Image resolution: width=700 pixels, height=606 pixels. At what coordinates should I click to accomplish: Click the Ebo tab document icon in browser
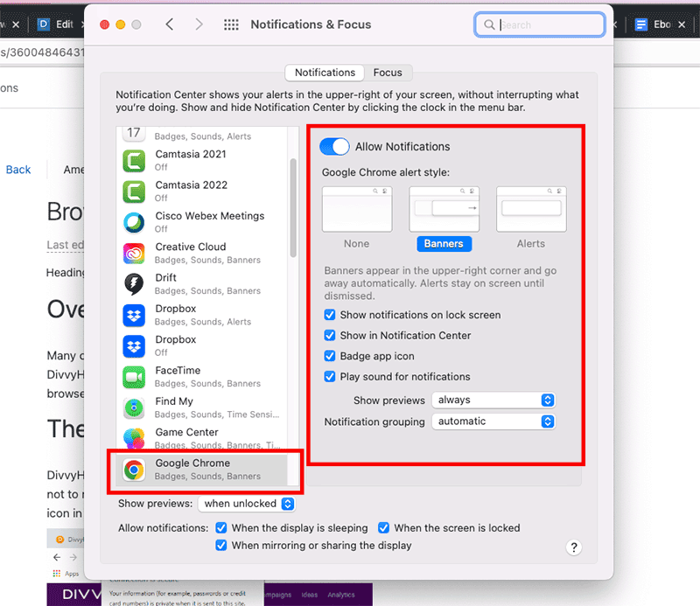click(x=641, y=24)
